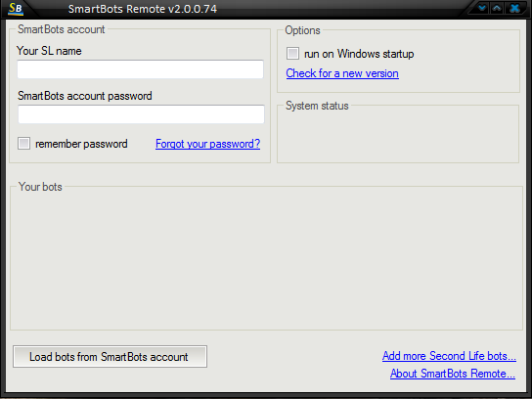The width and height of the screenshot is (532, 399).
Task: Click the 'run on Windows startup' label text
Action: (359, 54)
